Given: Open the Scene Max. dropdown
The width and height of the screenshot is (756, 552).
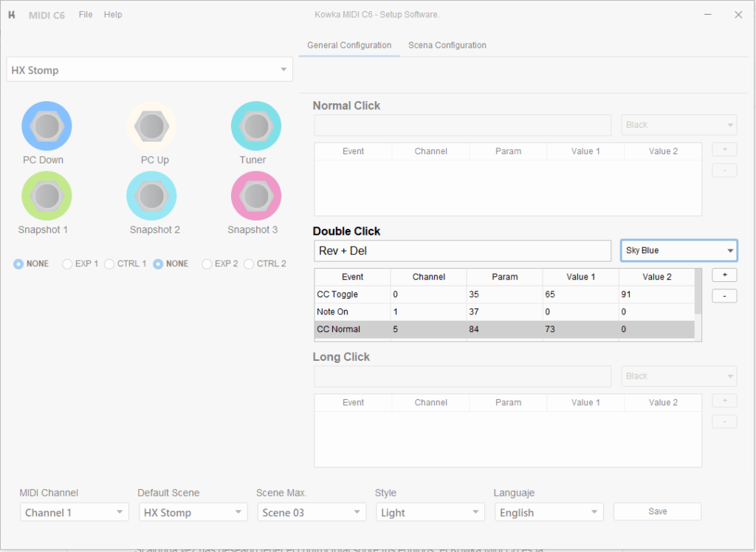Looking at the screenshot, I should [312, 512].
